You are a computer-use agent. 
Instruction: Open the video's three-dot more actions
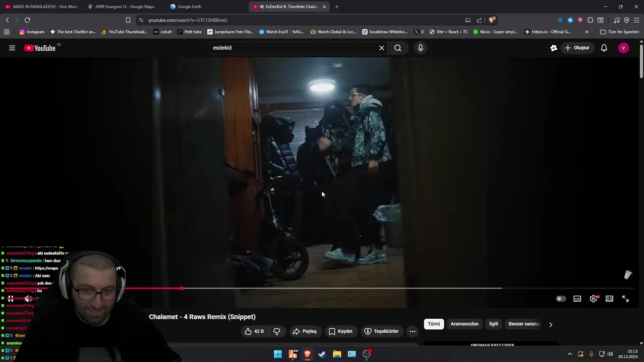(x=413, y=331)
